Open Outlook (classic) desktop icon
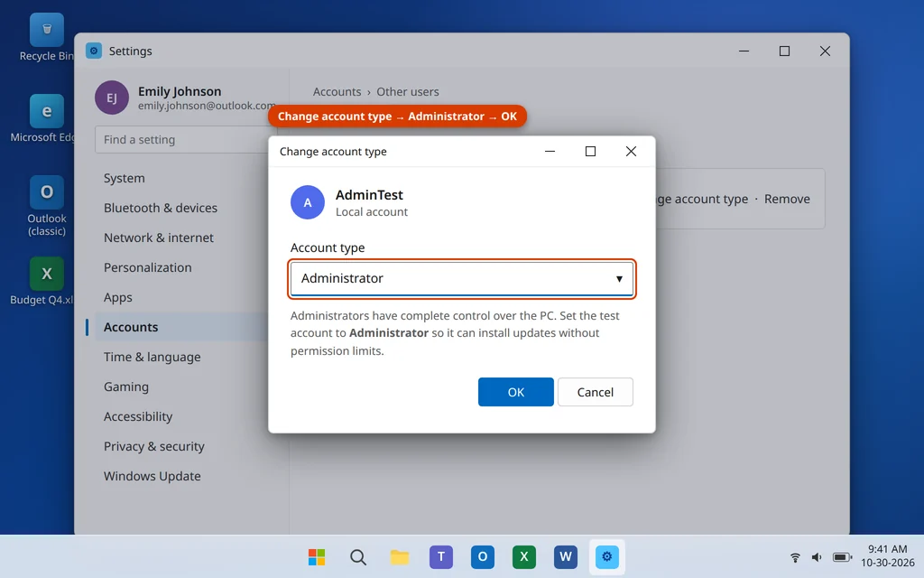 coord(47,207)
